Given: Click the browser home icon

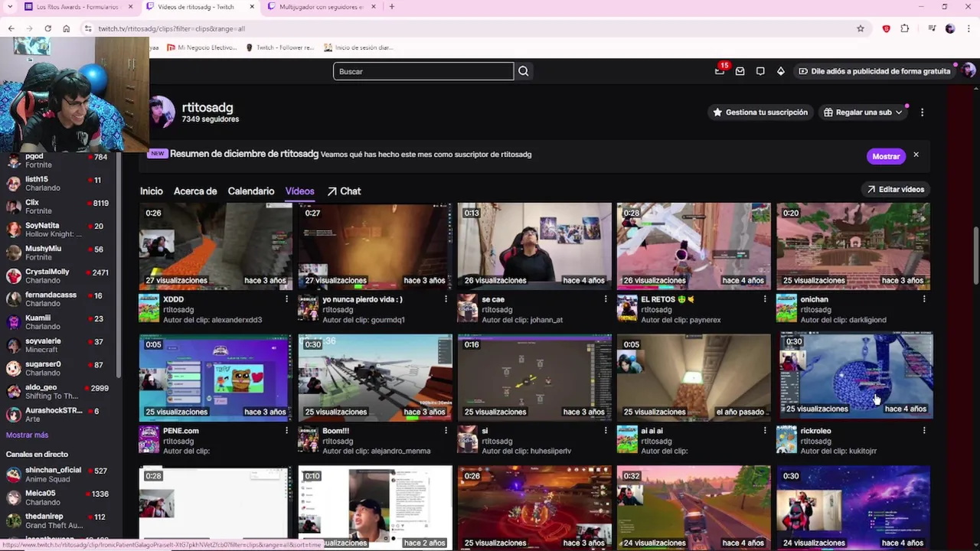Looking at the screenshot, I should [67, 28].
